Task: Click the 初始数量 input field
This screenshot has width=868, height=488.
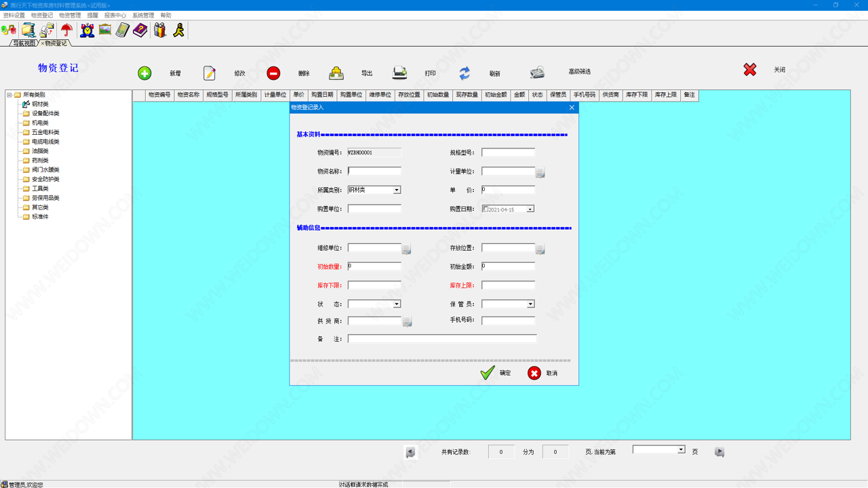Action: [374, 266]
